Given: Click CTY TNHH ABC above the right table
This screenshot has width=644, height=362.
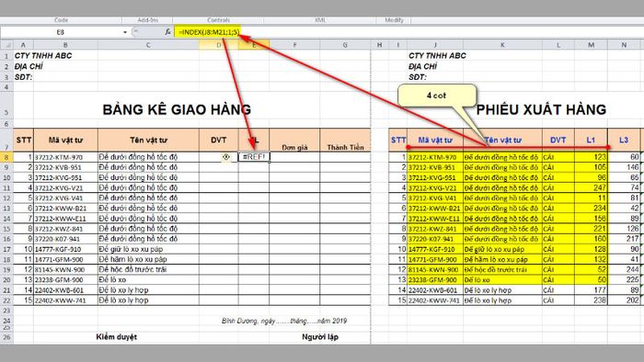Looking at the screenshot, I should [437, 56].
